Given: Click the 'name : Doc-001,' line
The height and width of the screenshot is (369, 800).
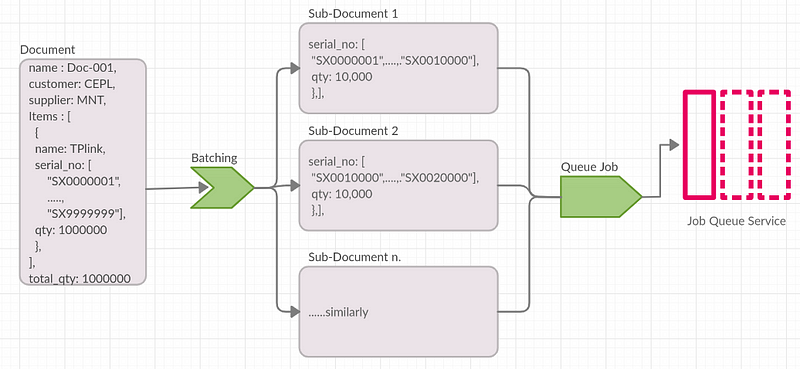Looking at the screenshot, I should (x=73, y=68).
